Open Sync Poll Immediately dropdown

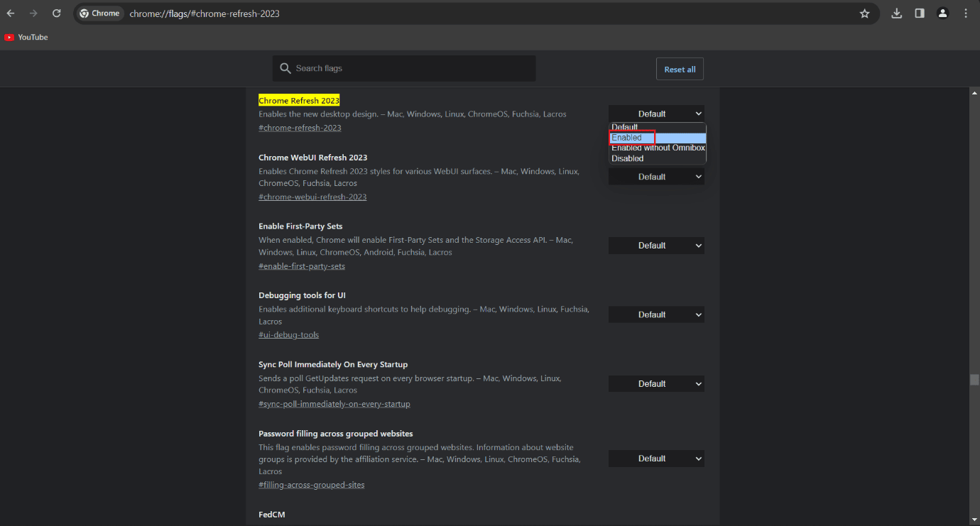[x=656, y=384]
